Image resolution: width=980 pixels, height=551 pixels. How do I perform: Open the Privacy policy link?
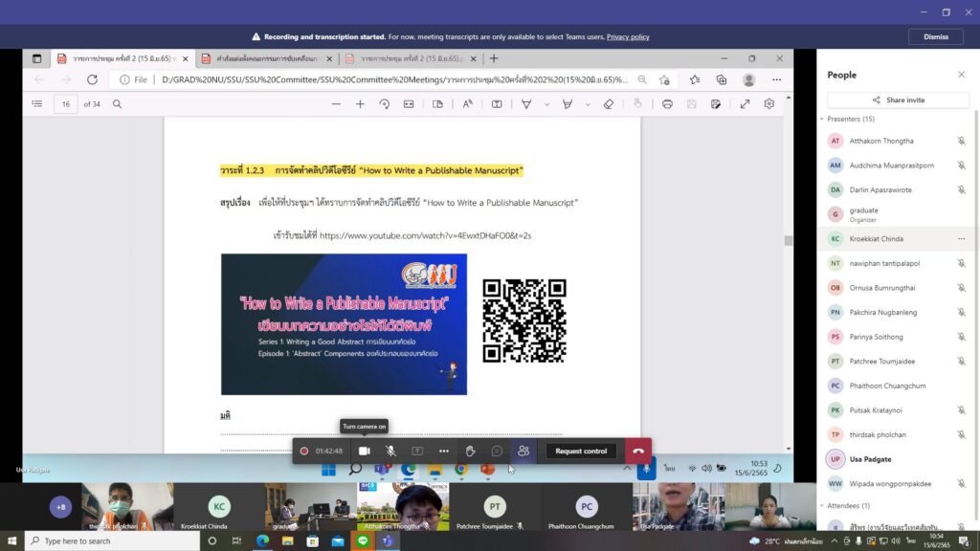[628, 37]
